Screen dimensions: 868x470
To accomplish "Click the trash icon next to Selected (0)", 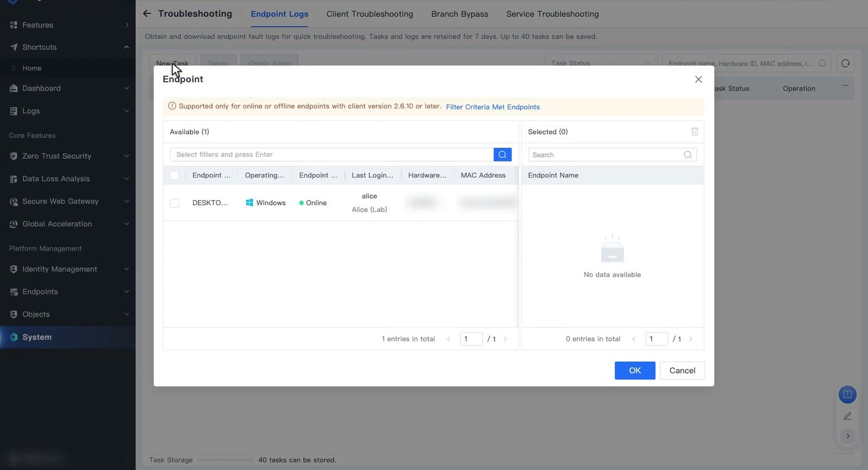I will [x=694, y=132].
